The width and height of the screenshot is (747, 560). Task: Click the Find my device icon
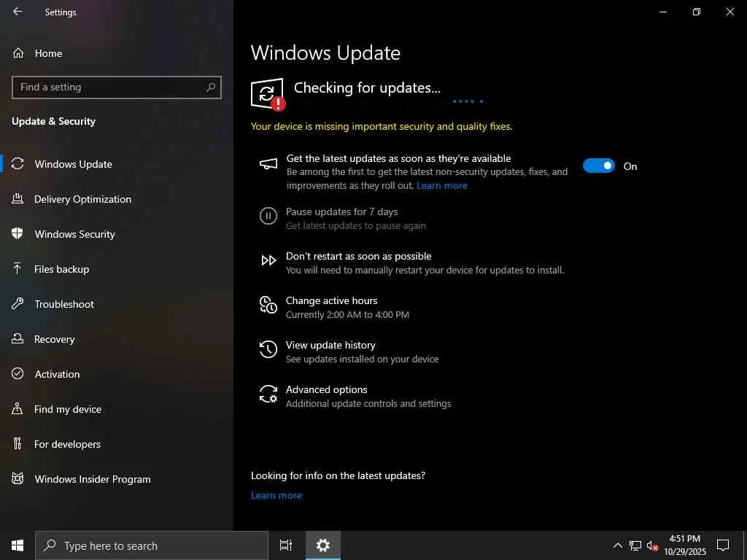pos(18,408)
